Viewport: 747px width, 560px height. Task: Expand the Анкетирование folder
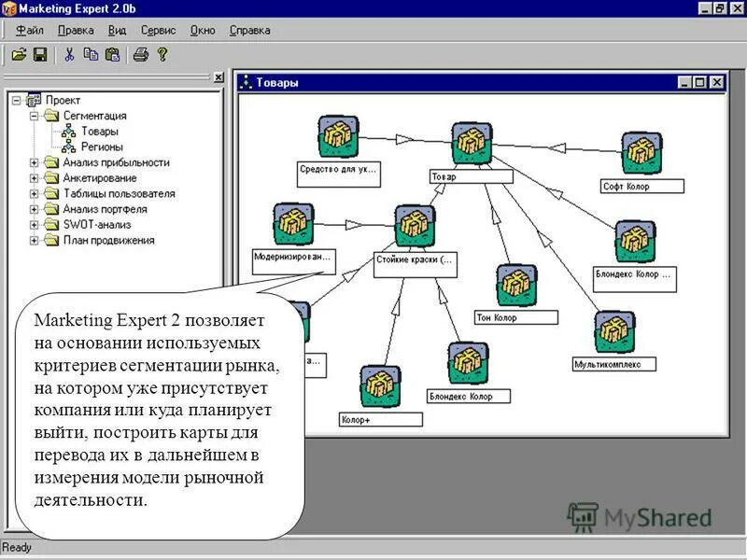coord(34,178)
